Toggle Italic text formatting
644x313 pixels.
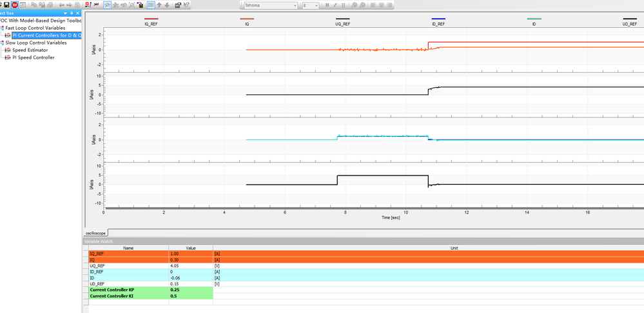click(x=335, y=5)
